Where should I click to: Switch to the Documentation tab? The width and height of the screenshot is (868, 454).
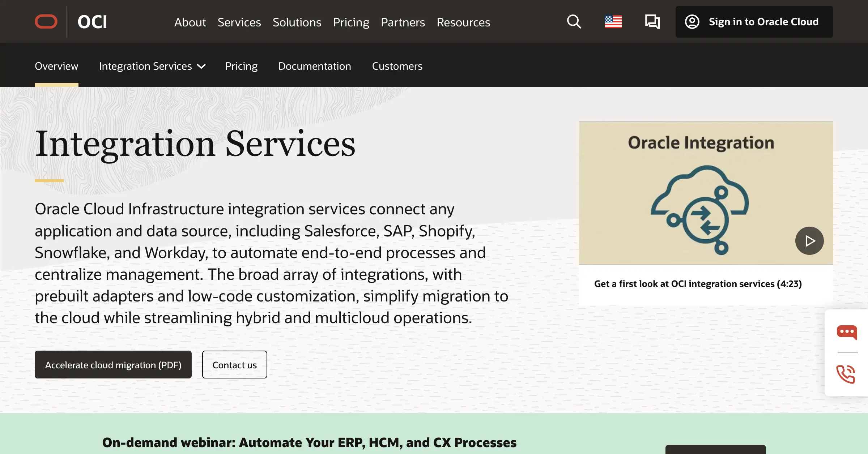coord(314,66)
